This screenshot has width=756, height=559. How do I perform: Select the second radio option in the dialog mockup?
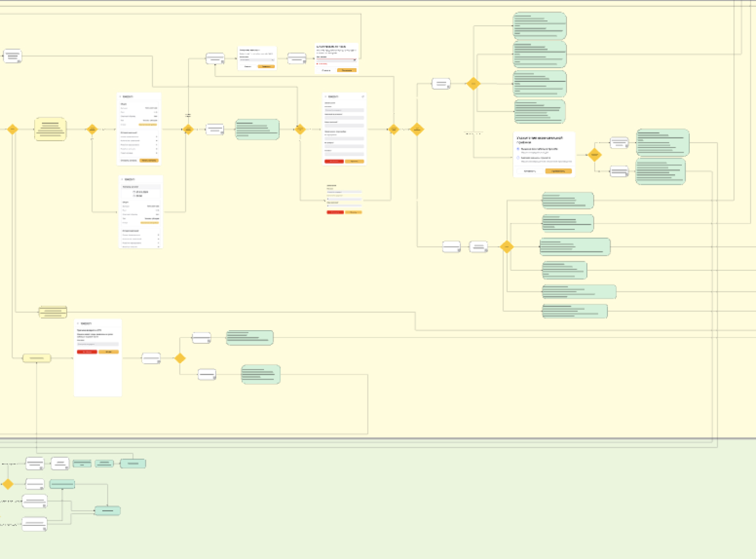(x=518, y=157)
